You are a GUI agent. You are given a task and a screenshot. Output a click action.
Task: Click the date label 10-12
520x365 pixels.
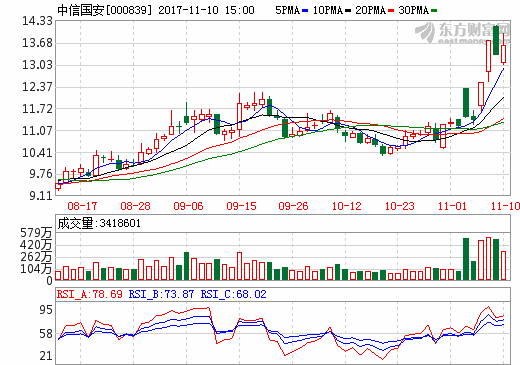click(347, 206)
